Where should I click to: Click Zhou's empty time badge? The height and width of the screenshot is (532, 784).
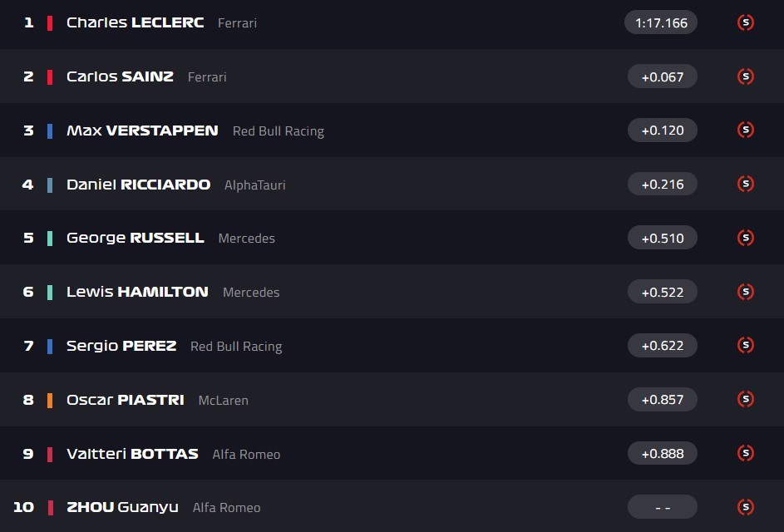pyautogui.click(x=662, y=507)
